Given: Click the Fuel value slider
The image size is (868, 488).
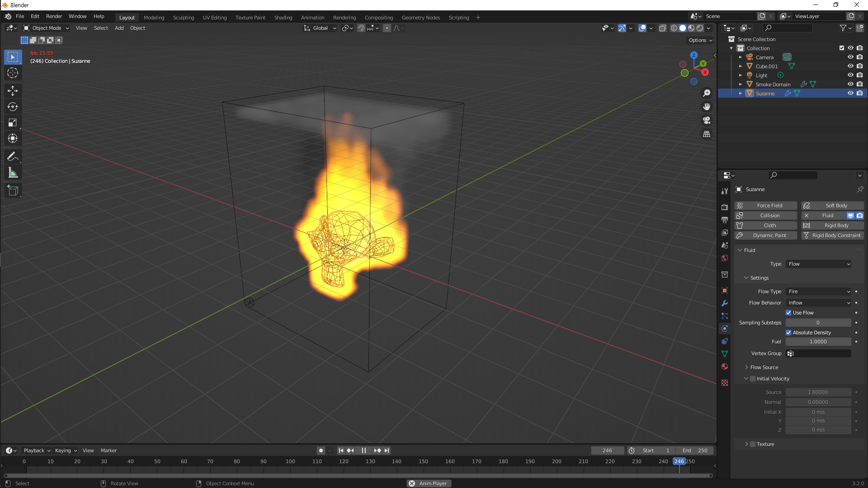Looking at the screenshot, I should point(818,342).
